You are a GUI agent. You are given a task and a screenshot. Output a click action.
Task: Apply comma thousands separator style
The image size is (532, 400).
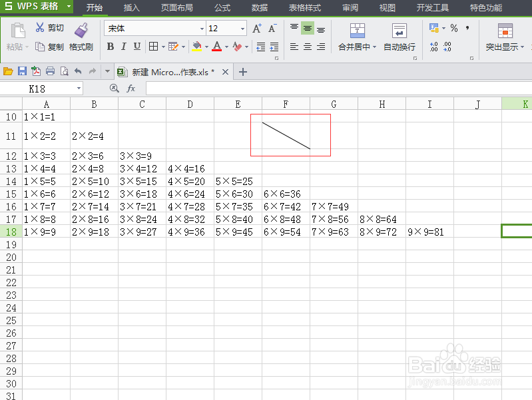pyautogui.click(x=467, y=28)
